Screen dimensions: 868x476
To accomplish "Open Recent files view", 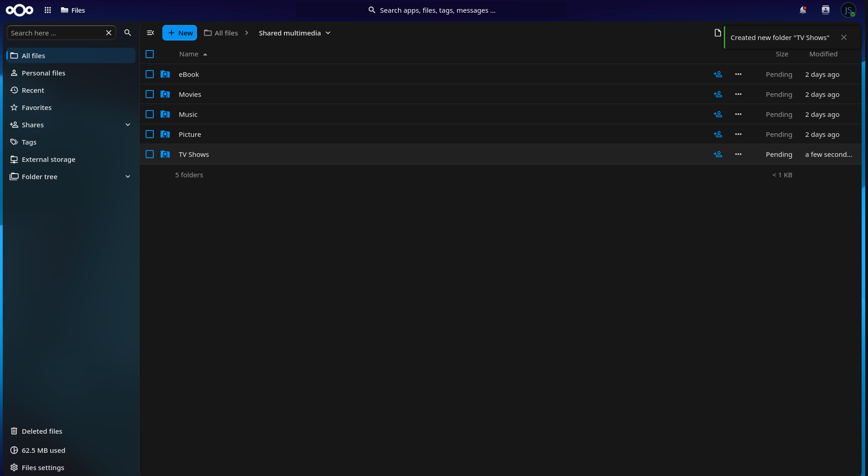I will pos(71,90).
